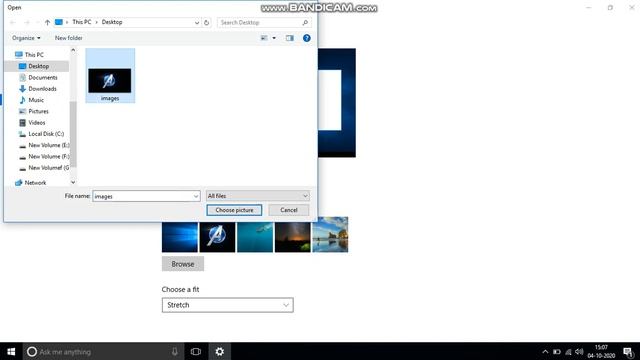The width and height of the screenshot is (640, 360).
Task: Click battery icon in system tray
Action: tap(557, 351)
